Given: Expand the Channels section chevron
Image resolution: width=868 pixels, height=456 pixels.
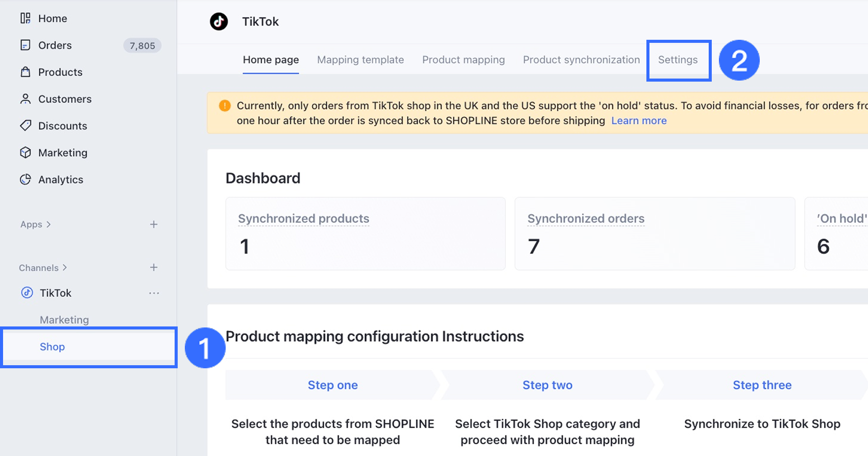Looking at the screenshot, I should coord(65,268).
